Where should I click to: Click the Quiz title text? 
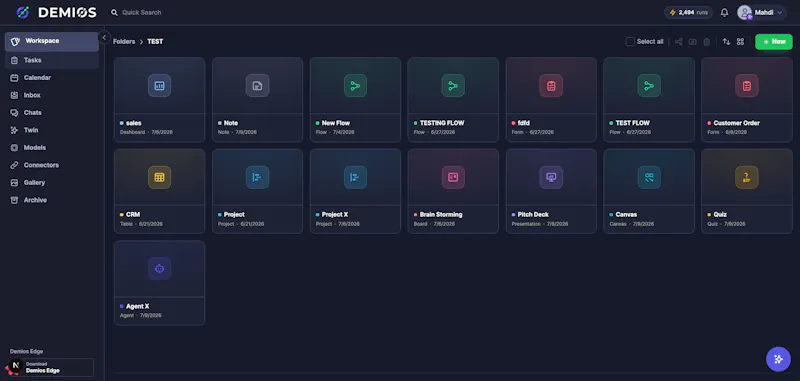(x=720, y=215)
